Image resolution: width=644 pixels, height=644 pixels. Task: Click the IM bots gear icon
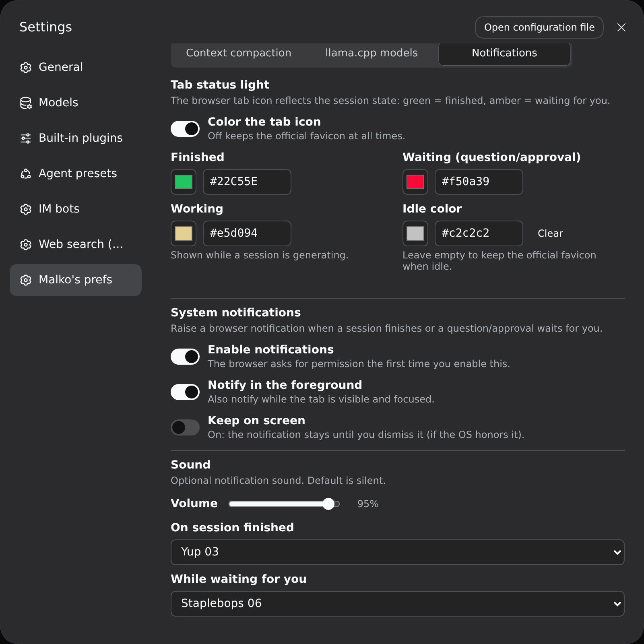coord(26,209)
